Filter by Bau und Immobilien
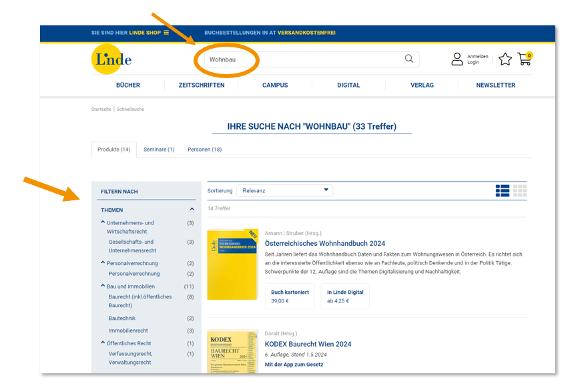This screenshot has height=392, width=588. point(131,286)
